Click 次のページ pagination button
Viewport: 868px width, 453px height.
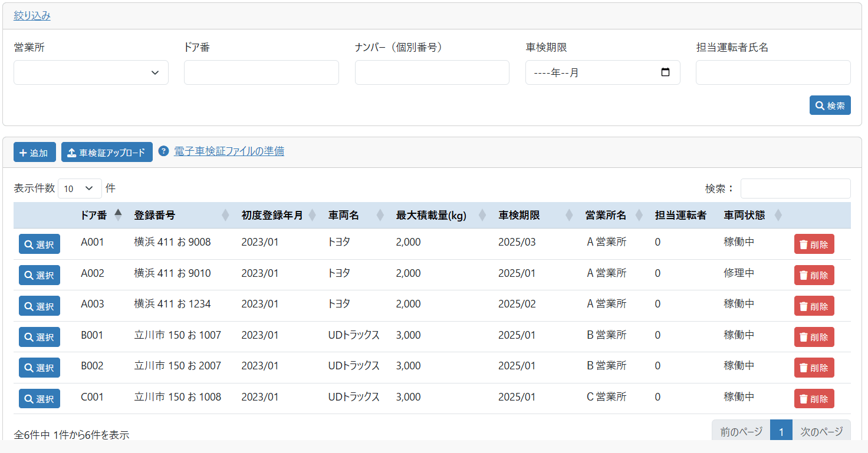click(821, 432)
